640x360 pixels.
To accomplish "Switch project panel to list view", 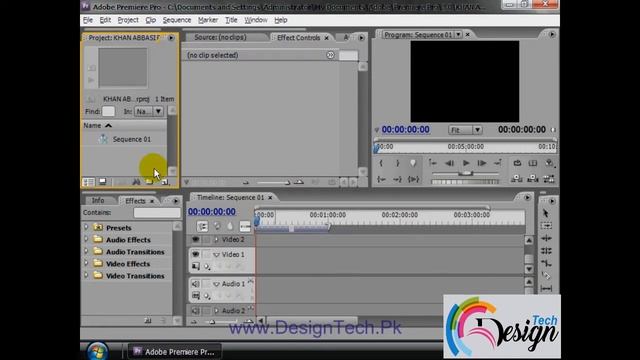I will 88,182.
